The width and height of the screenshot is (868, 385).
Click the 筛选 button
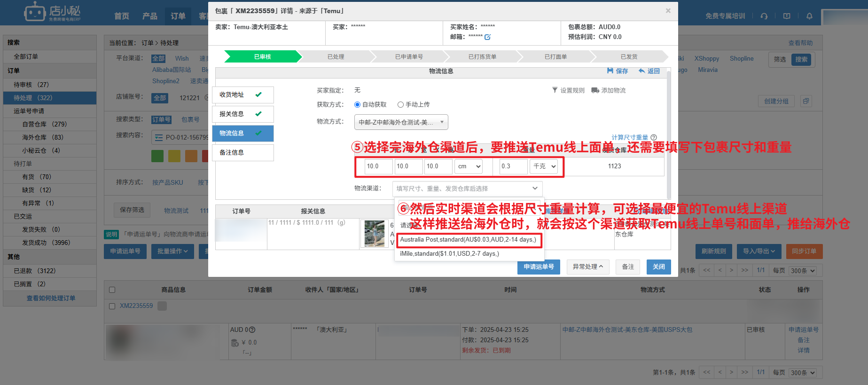pos(780,60)
